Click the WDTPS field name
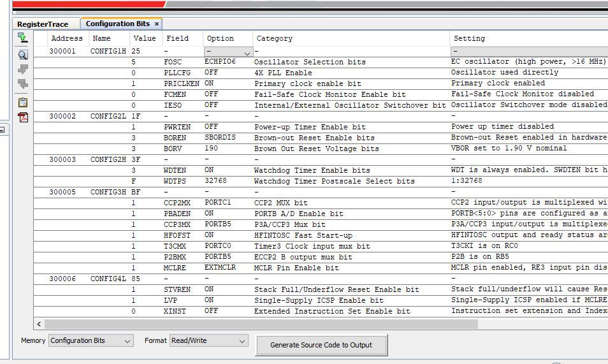This screenshot has height=364, width=608. [x=175, y=181]
